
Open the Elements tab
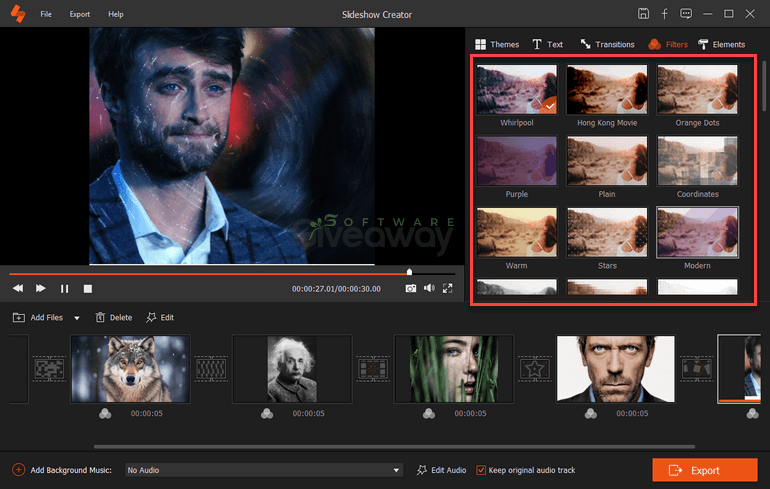[720, 44]
